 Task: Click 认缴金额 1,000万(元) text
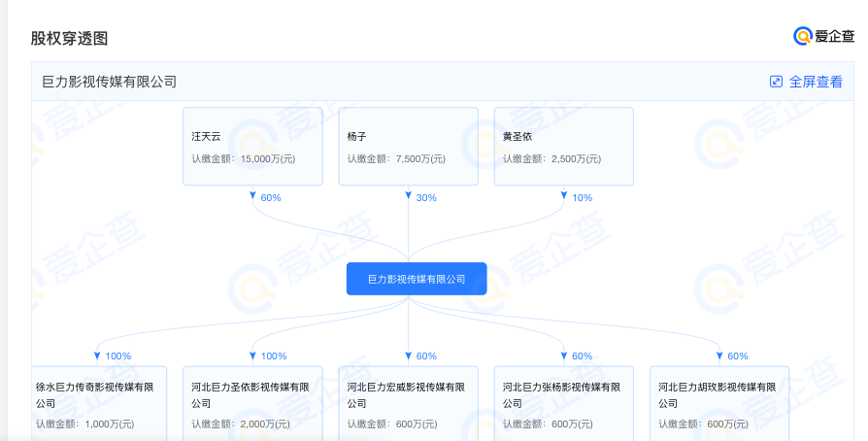point(85,424)
